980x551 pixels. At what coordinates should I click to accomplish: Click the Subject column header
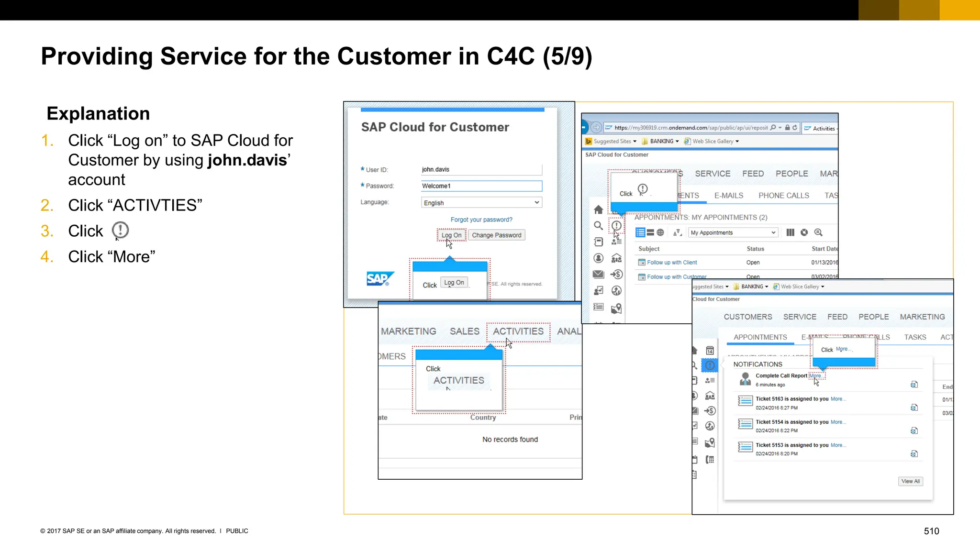(x=649, y=249)
